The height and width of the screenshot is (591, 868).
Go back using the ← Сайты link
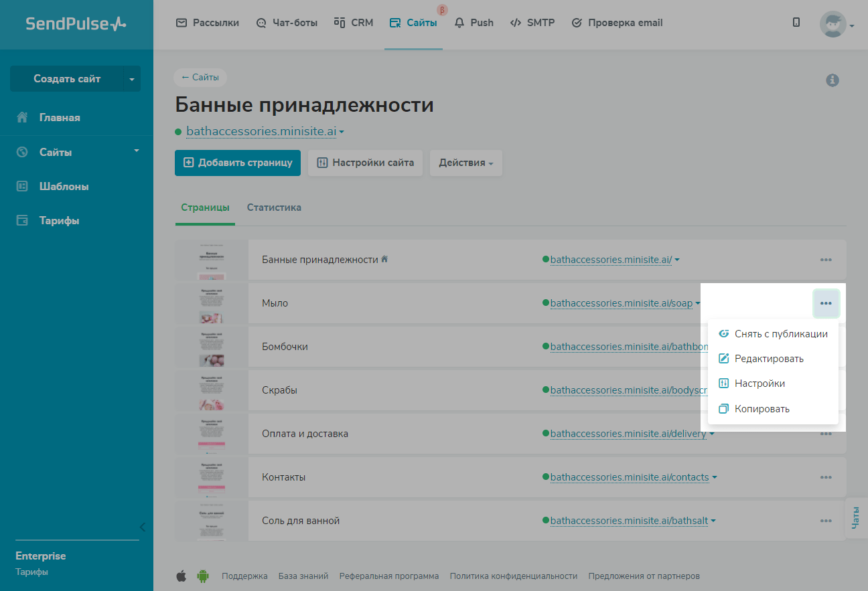click(200, 78)
